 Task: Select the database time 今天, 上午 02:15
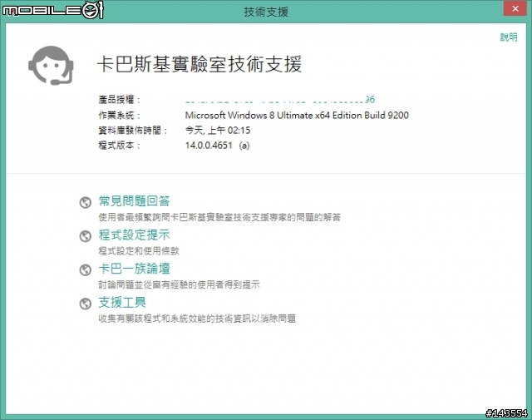click(218, 130)
